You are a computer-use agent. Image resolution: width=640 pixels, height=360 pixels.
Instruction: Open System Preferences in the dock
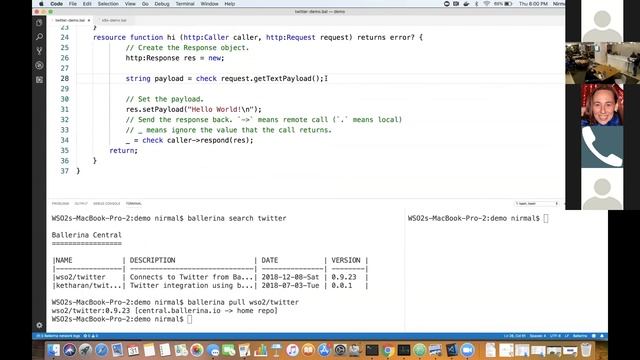pyautogui.click(x=340, y=350)
